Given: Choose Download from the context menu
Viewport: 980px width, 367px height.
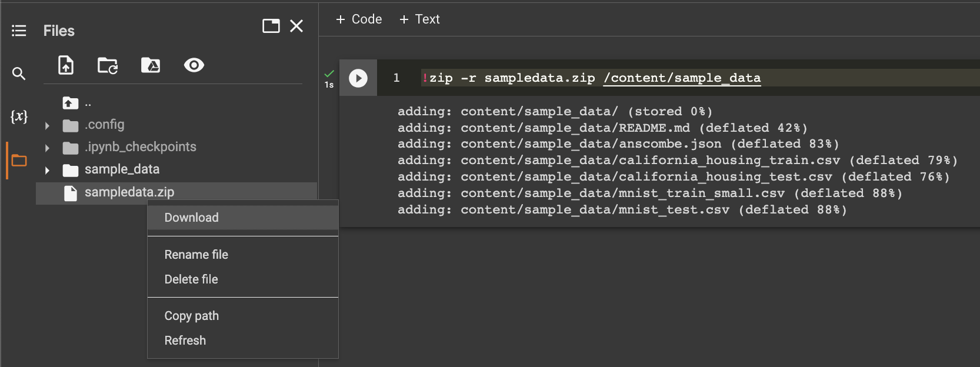Looking at the screenshot, I should (x=243, y=218).
